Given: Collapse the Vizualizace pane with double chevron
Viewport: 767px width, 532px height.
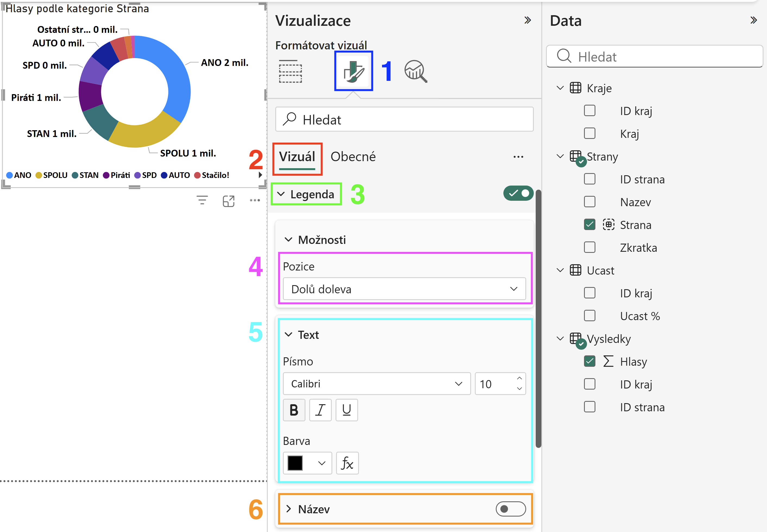Looking at the screenshot, I should (x=528, y=20).
